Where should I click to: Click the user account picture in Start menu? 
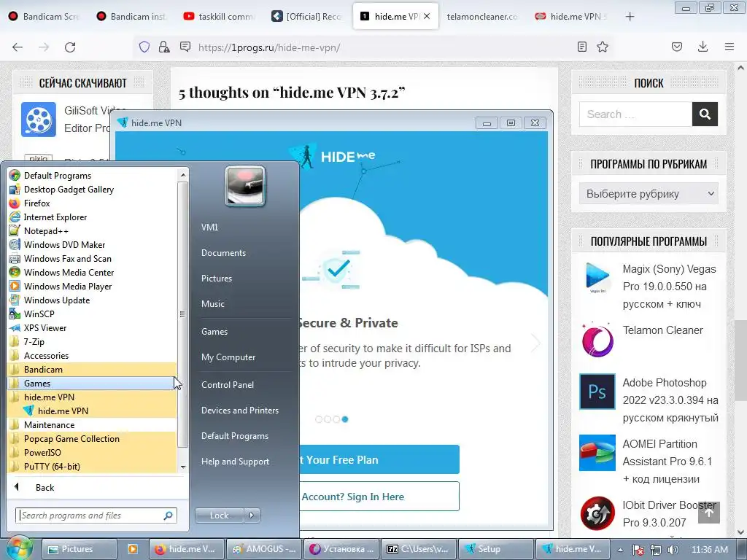tap(245, 186)
